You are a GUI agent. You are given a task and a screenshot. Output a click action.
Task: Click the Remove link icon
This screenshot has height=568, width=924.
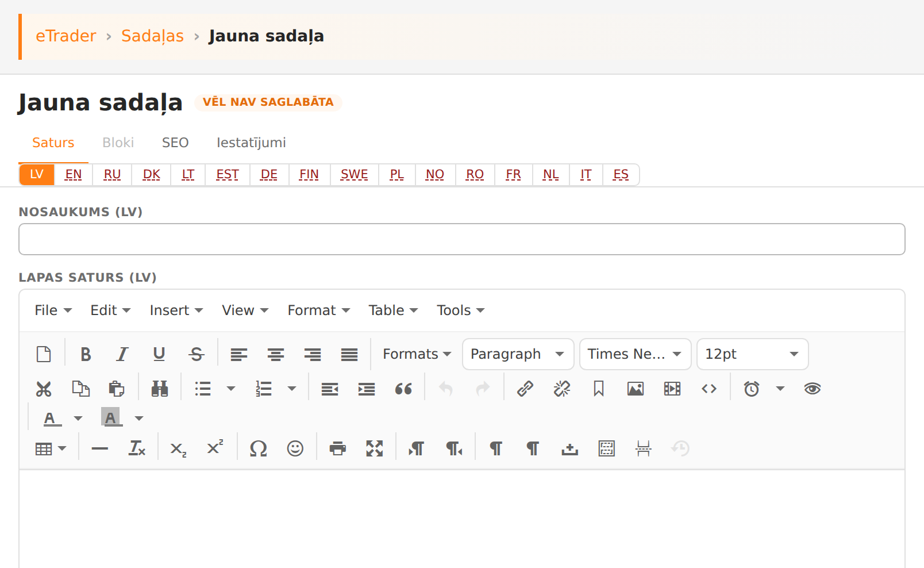pyautogui.click(x=562, y=389)
